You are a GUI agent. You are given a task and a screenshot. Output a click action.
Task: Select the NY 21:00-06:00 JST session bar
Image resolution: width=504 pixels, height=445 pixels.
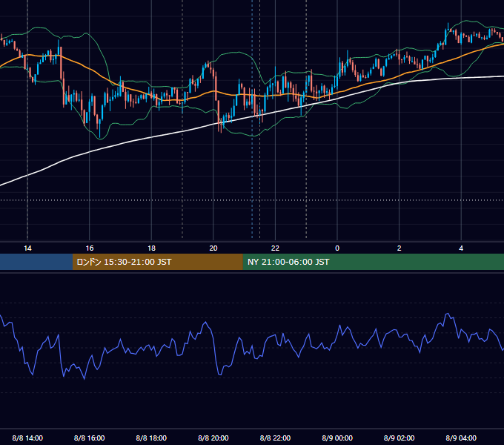click(373, 262)
